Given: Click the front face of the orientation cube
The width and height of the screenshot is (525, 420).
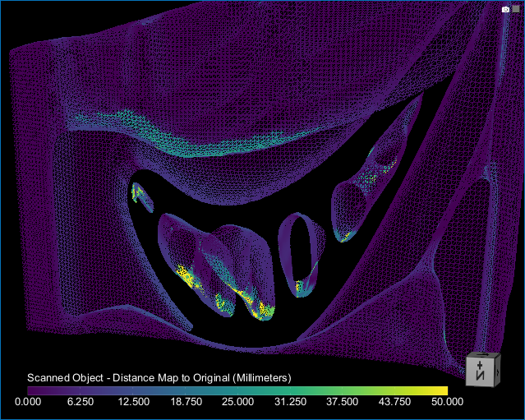Looking at the screenshot, I should pyautogui.click(x=478, y=374).
